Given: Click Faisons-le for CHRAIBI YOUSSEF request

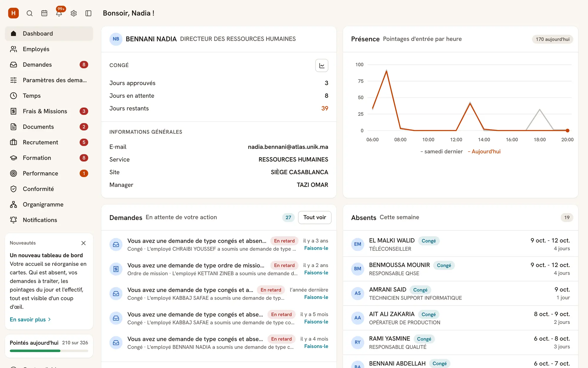Looking at the screenshot, I should coord(316,248).
